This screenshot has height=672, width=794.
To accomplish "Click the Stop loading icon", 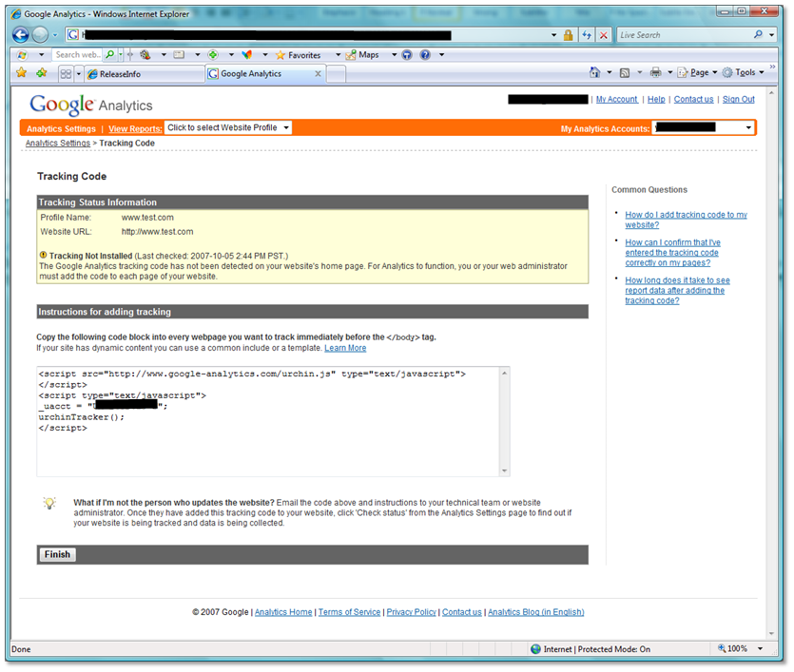I will 603,35.
